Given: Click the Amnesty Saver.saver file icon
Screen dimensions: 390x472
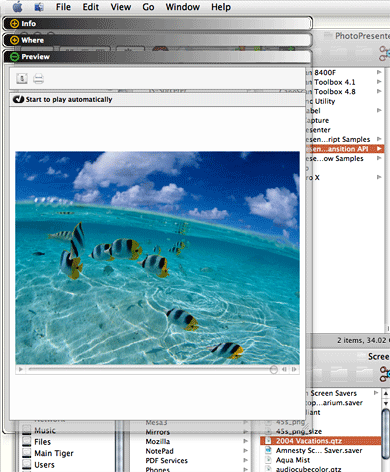Looking at the screenshot, I should tap(268, 450).
